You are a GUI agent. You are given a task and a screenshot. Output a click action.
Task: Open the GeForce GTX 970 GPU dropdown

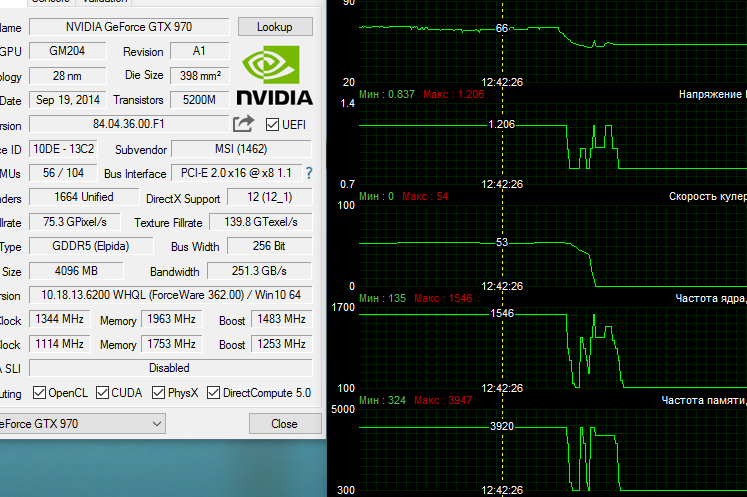(x=82, y=424)
